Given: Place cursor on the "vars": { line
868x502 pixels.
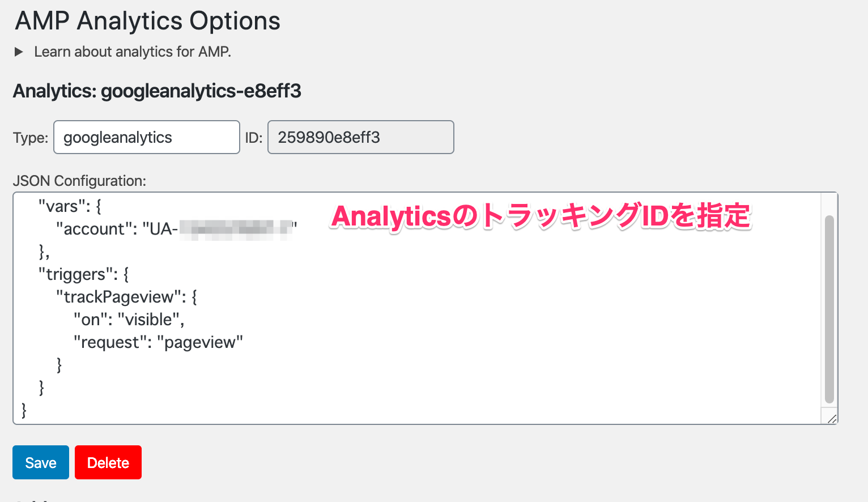Looking at the screenshot, I should click(x=70, y=206).
